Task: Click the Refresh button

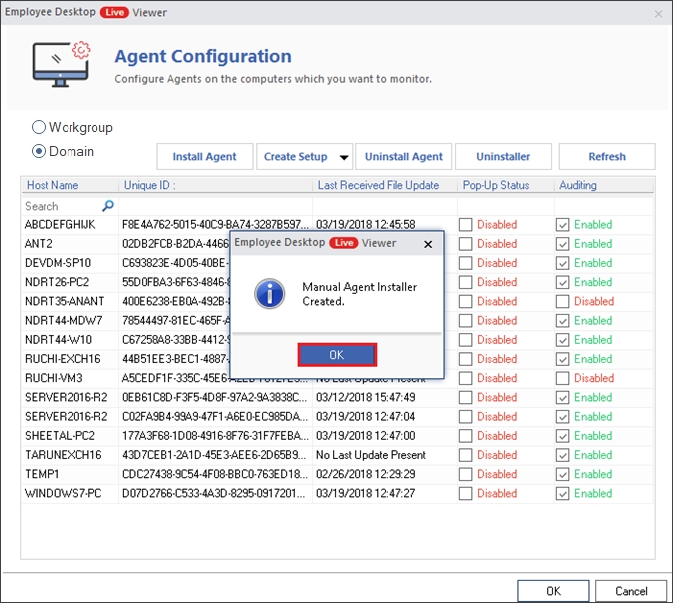Action: point(606,157)
